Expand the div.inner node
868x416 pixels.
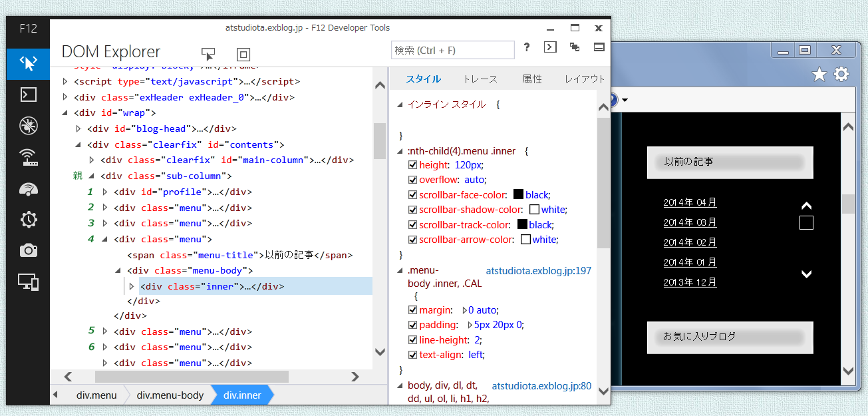point(132,286)
